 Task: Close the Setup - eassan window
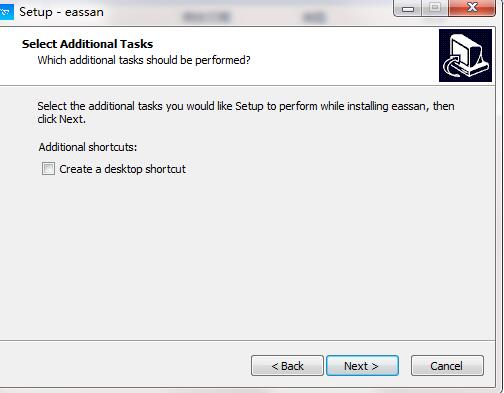click(472, 8)
